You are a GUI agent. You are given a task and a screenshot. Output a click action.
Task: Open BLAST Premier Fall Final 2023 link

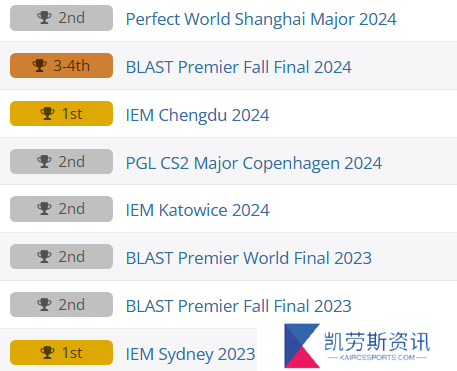(x=239, y=306)
